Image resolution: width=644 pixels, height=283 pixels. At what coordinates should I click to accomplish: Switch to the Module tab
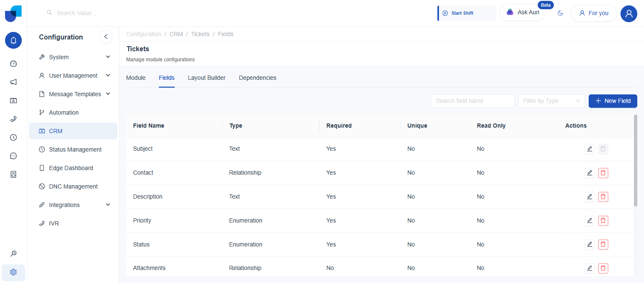click(x=136, y=78)
